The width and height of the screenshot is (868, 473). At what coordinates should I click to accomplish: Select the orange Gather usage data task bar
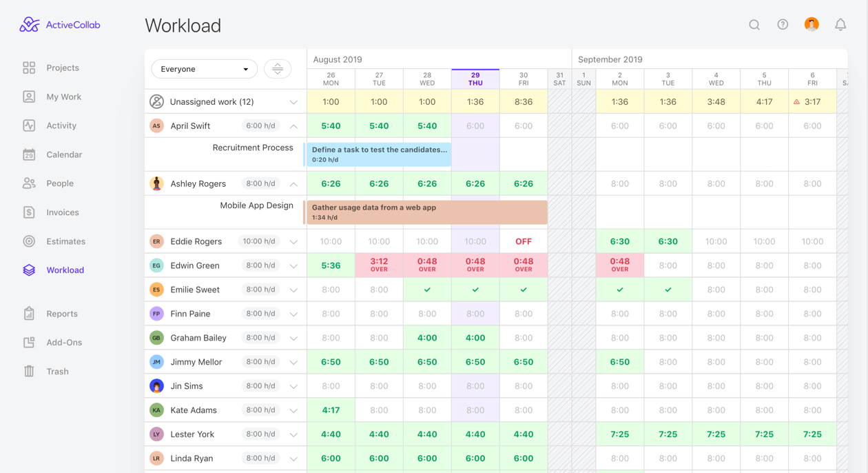[426, 212]
